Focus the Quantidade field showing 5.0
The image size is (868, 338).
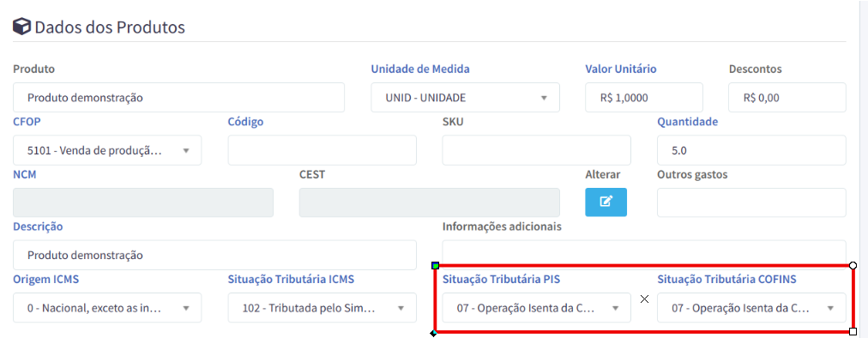751,150
